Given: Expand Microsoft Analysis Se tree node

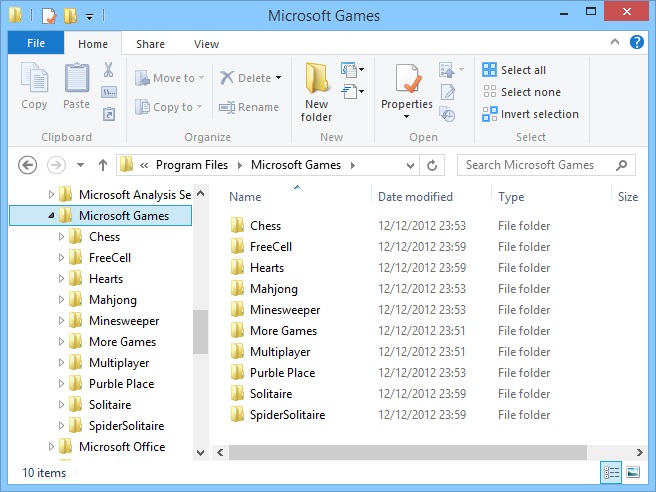Looking at the screenshot, I should pos(51,195).
